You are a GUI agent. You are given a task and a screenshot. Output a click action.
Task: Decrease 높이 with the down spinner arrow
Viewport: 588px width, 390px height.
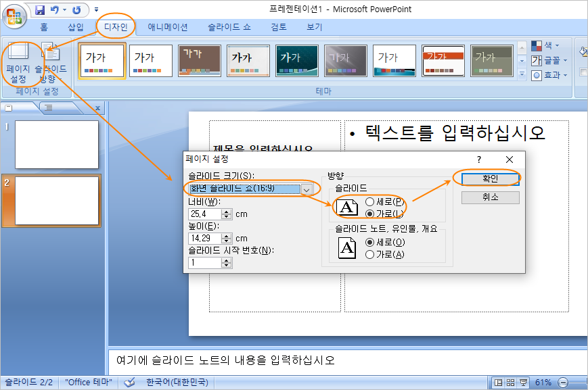tap(226, 241)
